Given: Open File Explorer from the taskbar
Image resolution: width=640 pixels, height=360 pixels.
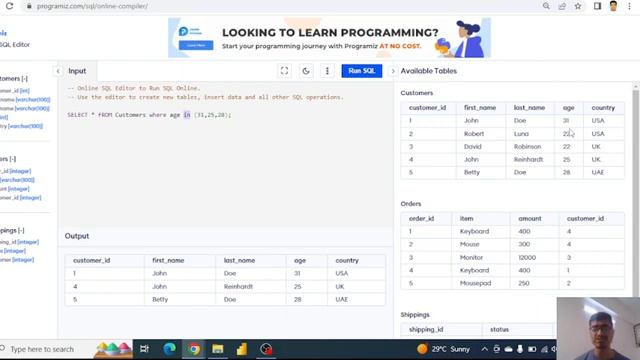Looking at the screenshot, I should [218, 349].
